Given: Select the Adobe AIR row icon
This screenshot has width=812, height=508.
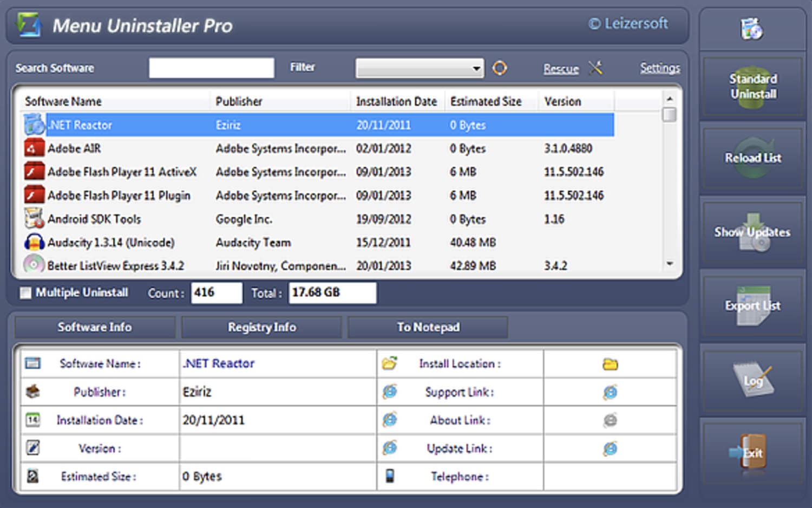Looking at the screenshot, I should click(34, 148).
